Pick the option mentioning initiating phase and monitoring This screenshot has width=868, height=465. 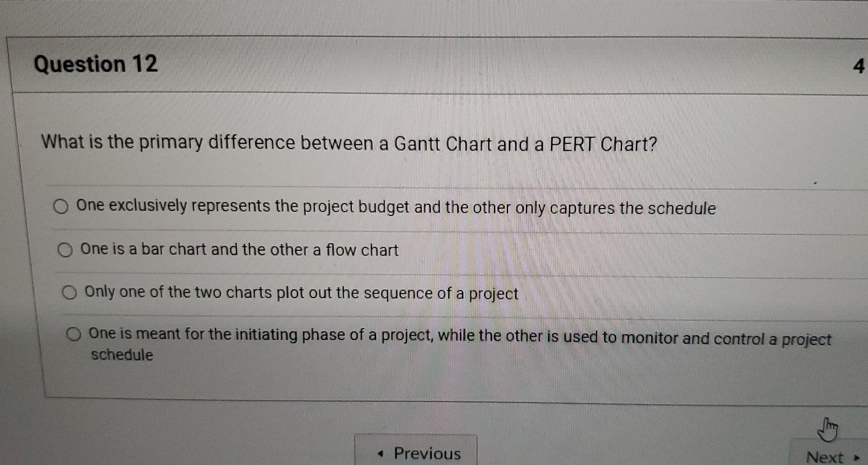pyautogui.click(x=73, y=335)
